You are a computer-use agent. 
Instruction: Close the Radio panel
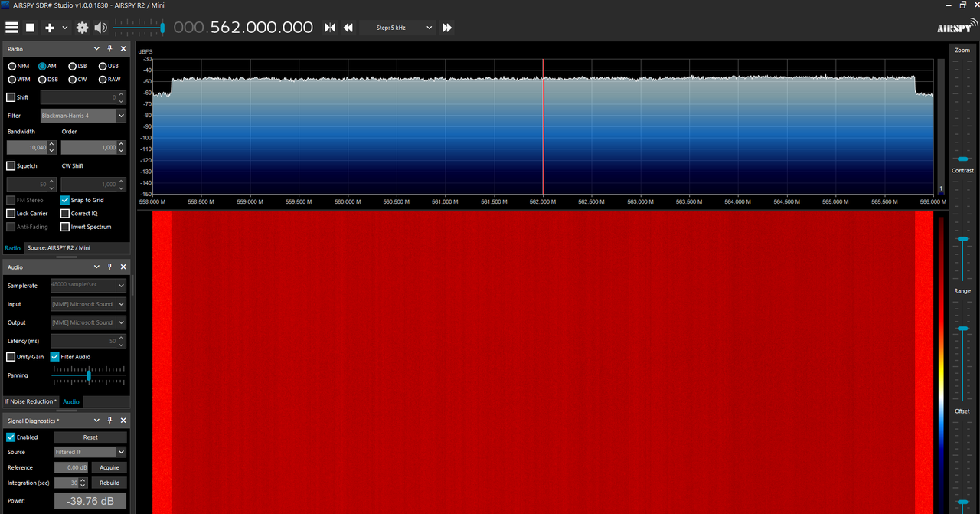pos(123,48)
